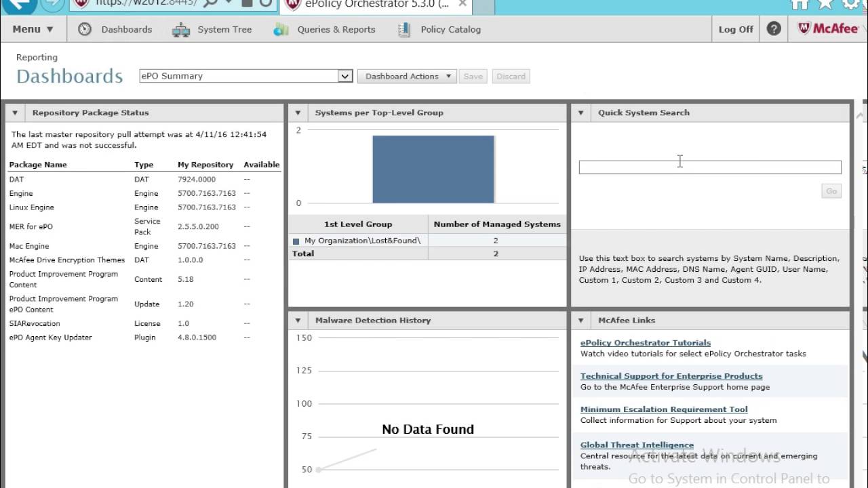Click the My Repository column header
This screenshot has width=868, height=488.
click(205, 164)
